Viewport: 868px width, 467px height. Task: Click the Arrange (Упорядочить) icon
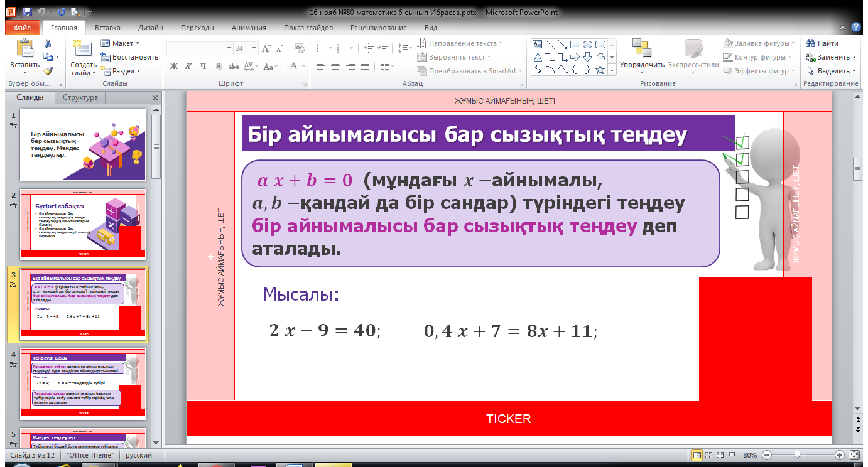(x=641, y=48)
